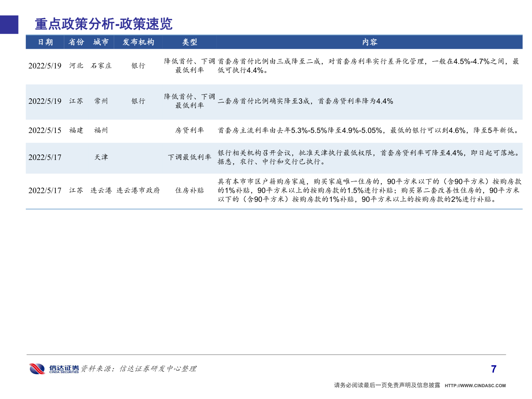Select the 连云港市政府 agency cell
Image resolution: width=532 pixels, height=399 pixels.
point(138,191)
